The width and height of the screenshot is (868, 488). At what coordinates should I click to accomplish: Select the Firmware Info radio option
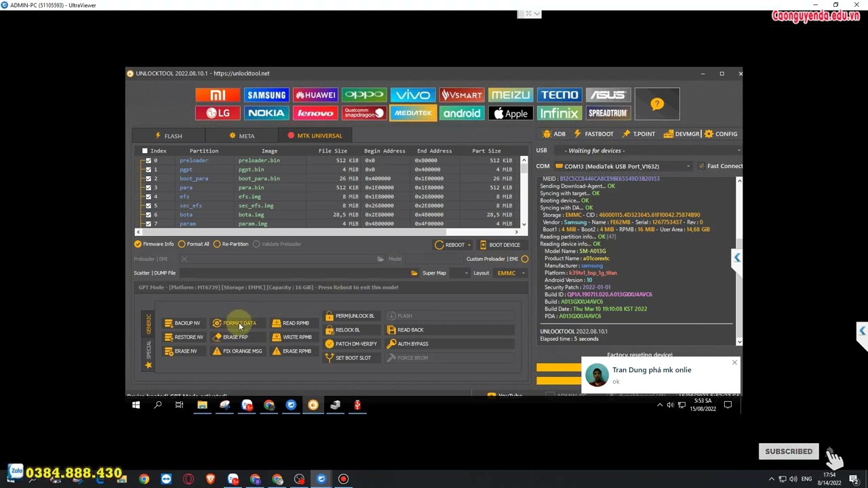point(154,244)
